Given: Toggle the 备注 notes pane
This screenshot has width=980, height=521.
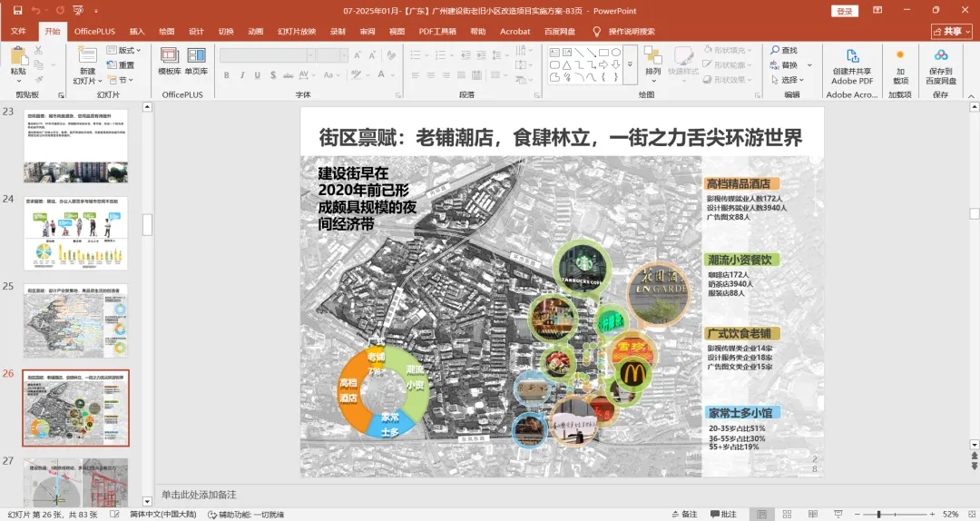Looking at the screenshot, I should click(x=682, y=514).
